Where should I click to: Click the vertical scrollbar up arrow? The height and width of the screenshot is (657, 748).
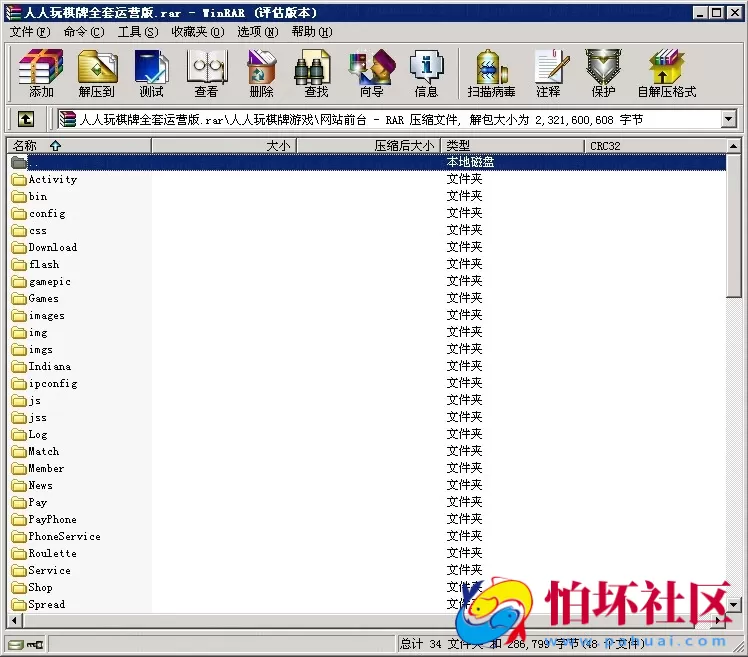734,146
